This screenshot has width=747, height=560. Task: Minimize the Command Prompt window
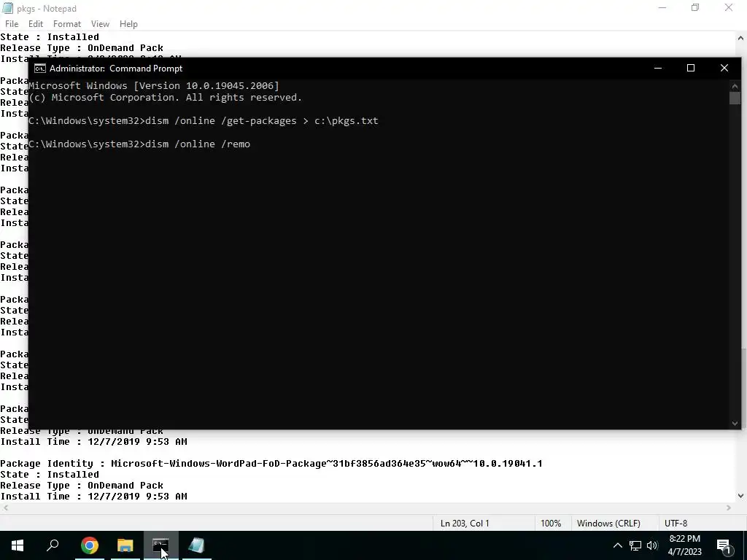[658, 68]
